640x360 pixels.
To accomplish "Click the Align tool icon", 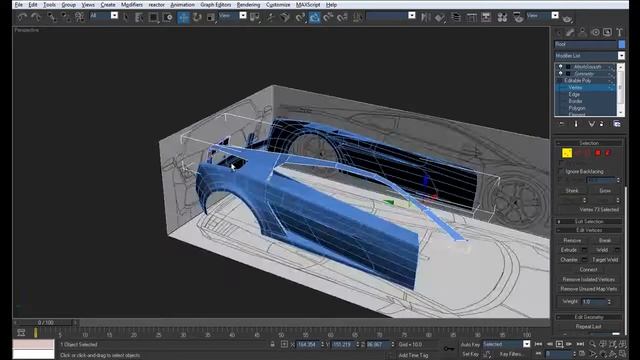I will point(440,17).
